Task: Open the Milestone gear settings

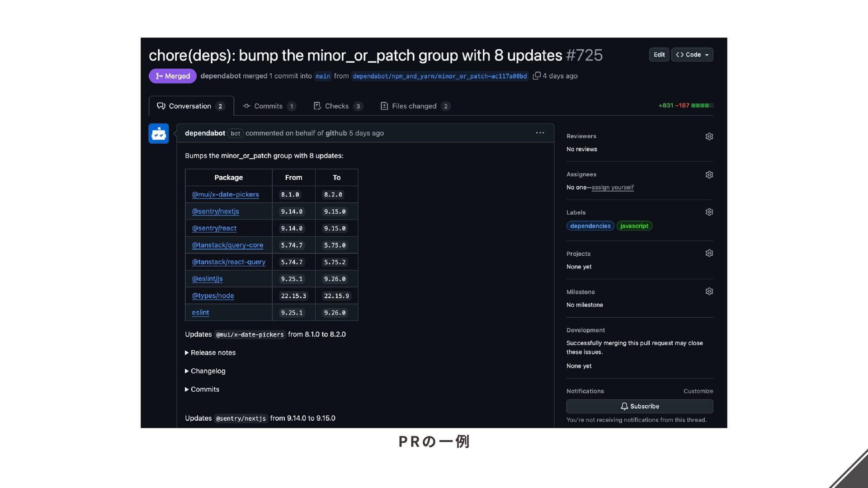Action: coord(709,291)
